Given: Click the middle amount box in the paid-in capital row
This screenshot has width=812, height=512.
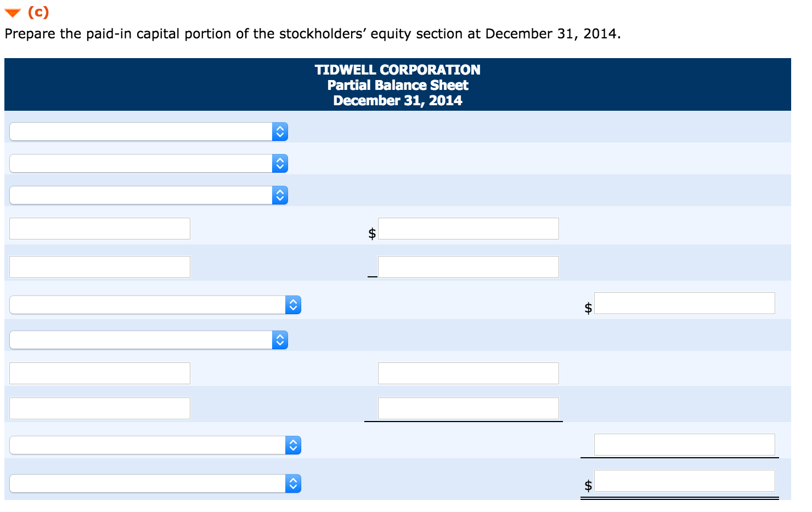Looking at the screenshot, I should (x=468, y=373).
